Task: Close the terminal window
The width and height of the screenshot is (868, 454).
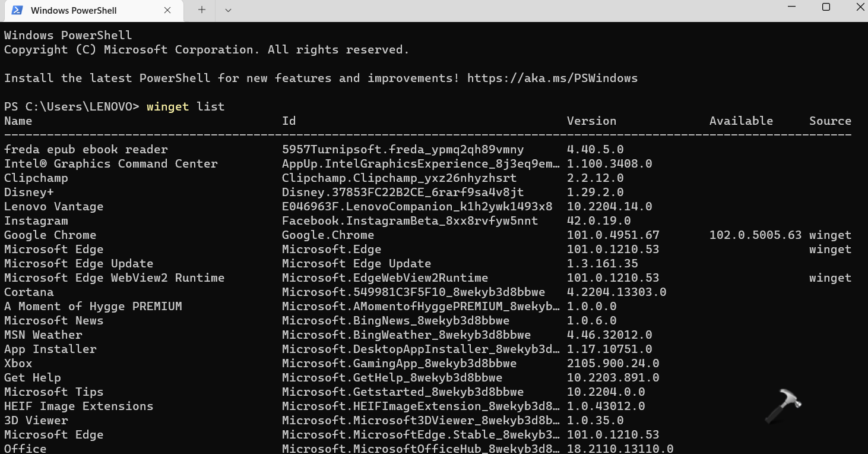Action: [860, 7]
